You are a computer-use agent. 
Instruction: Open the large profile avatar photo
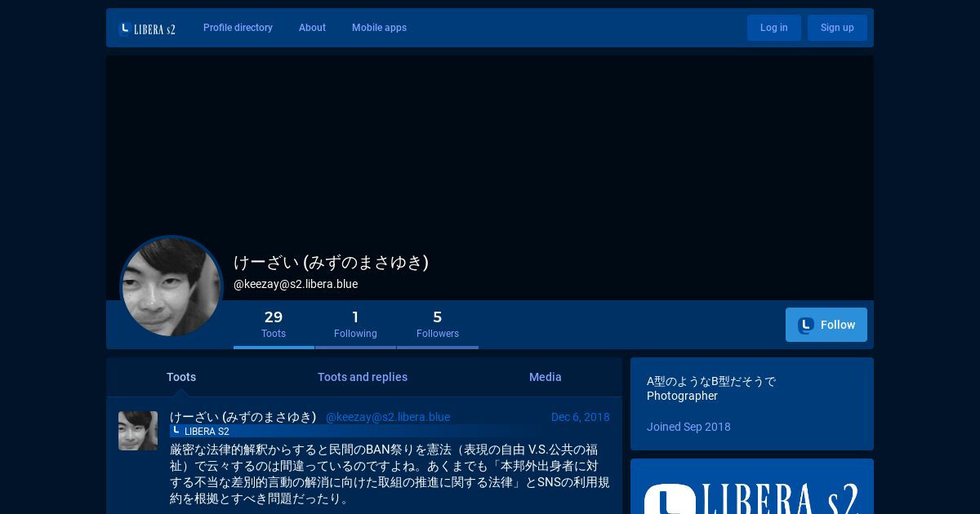click(171, 286)
